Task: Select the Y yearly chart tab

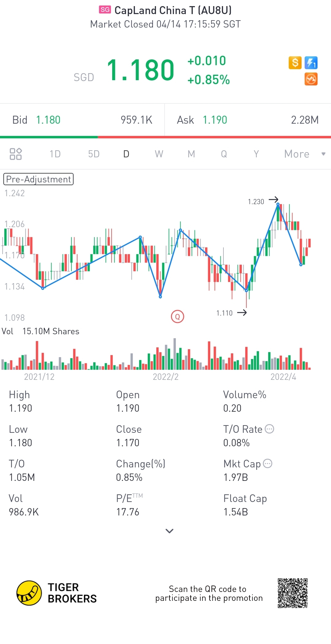Action: pos(256,154)
